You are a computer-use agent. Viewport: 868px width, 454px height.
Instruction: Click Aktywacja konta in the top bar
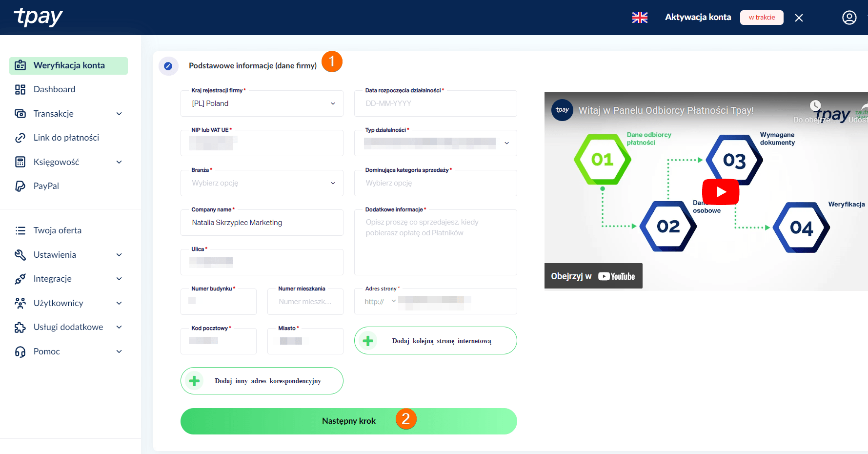[698, 17]
